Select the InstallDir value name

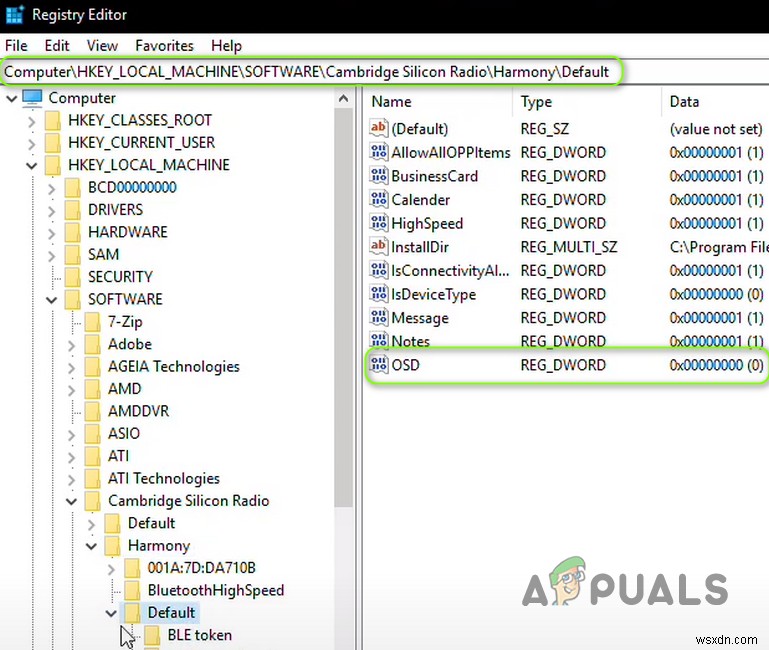tap(420, 247)
